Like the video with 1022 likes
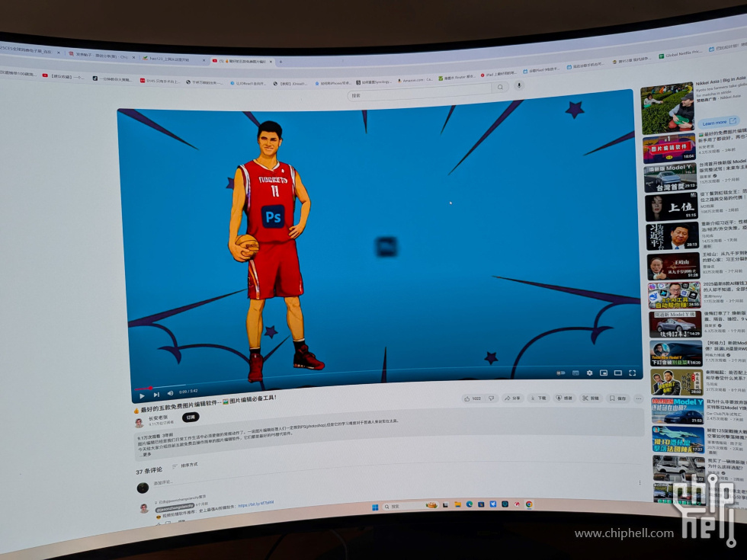Viewport: 747px width, 560px height. 473,398
